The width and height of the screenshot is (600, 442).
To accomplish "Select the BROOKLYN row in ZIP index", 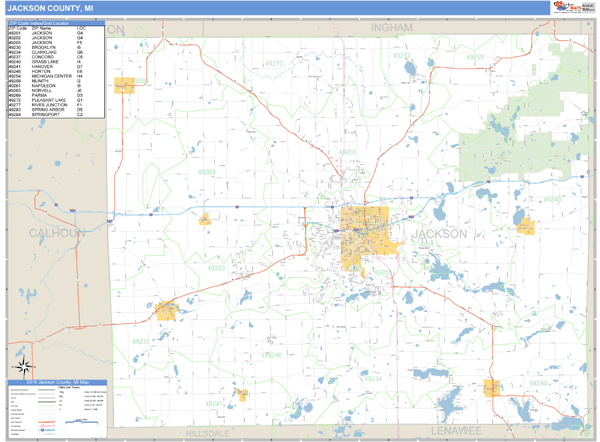I will pos(46,46).
